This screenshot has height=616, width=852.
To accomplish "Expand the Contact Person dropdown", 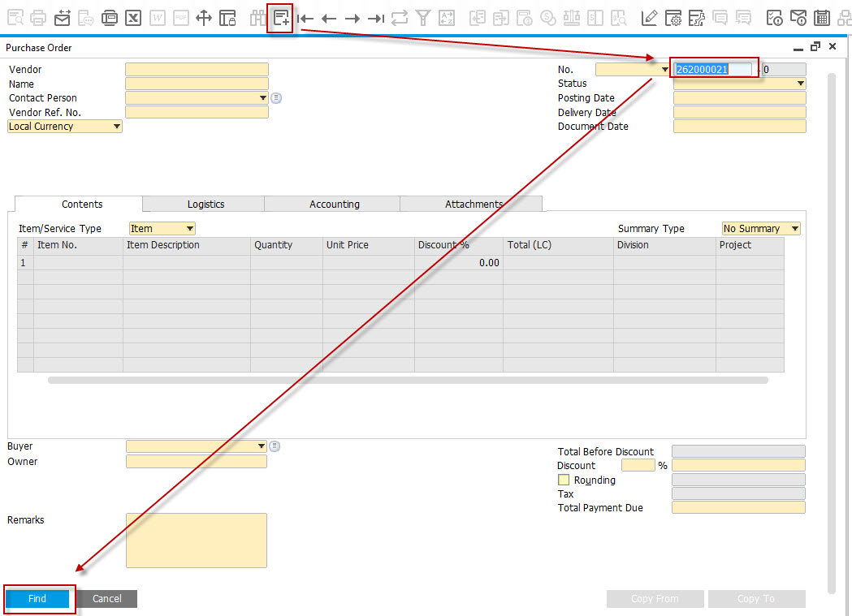I will click(263, 98).
